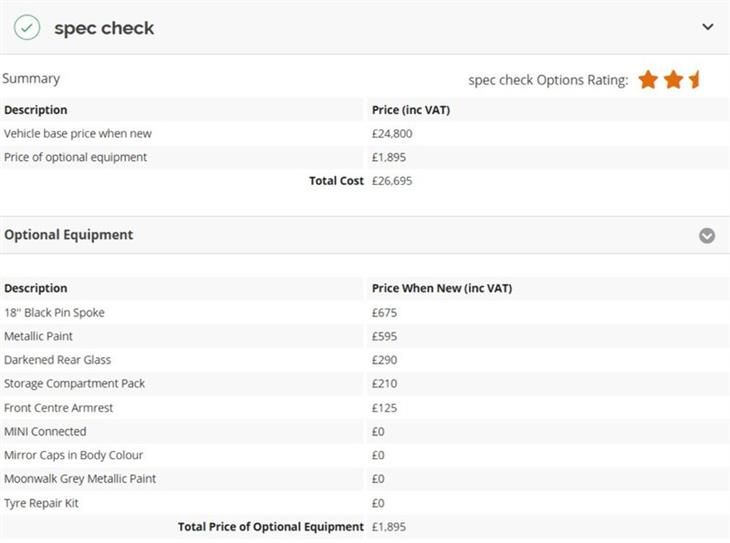Click the second orange rating star
The image size is (730, 543).
(673, 80)
